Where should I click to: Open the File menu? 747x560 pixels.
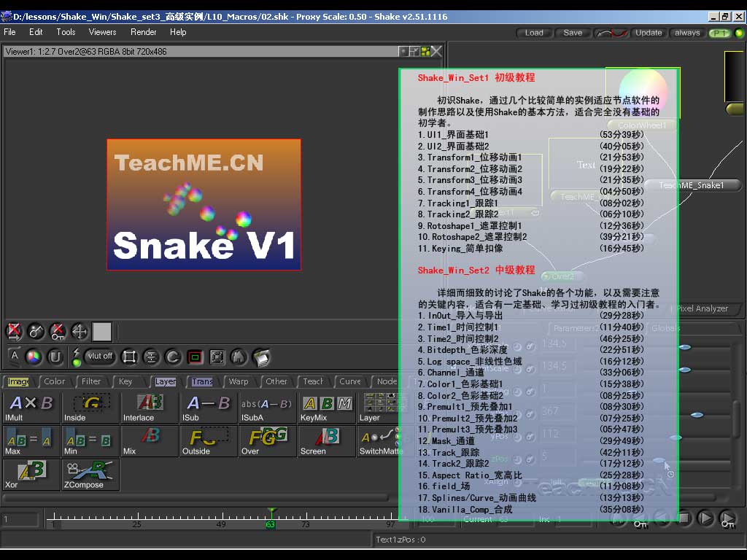9,32
